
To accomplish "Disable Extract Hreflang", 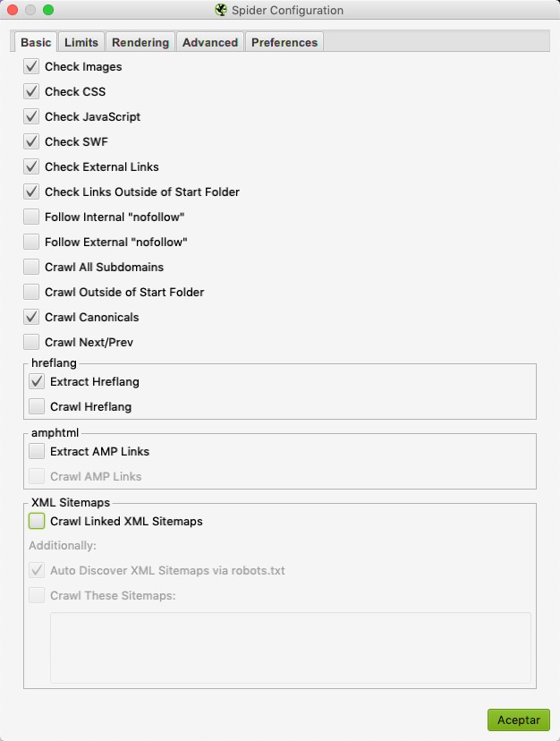I will point(37,381).
